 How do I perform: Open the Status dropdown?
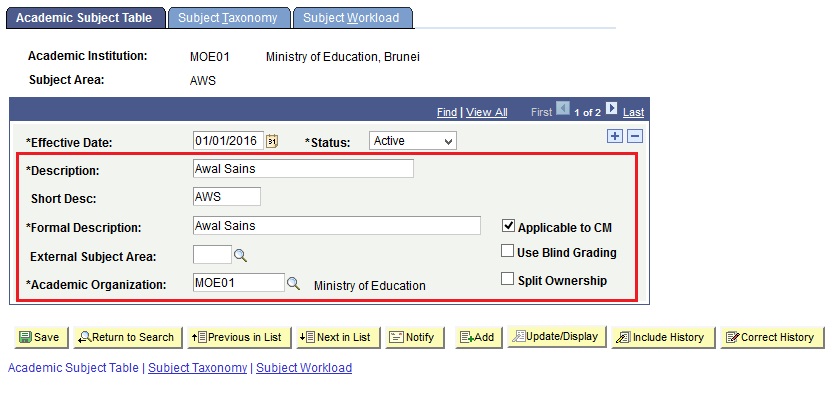(x=413, y=141)
